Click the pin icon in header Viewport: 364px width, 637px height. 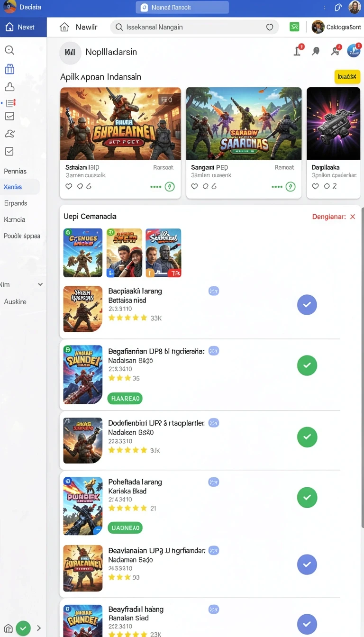[x=316, y=51]
